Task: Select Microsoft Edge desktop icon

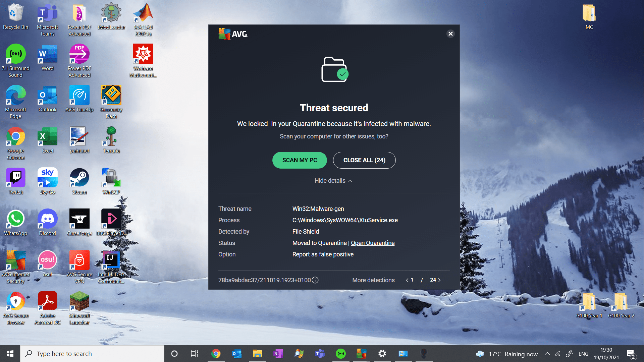Action: click(x=15, y=102)
